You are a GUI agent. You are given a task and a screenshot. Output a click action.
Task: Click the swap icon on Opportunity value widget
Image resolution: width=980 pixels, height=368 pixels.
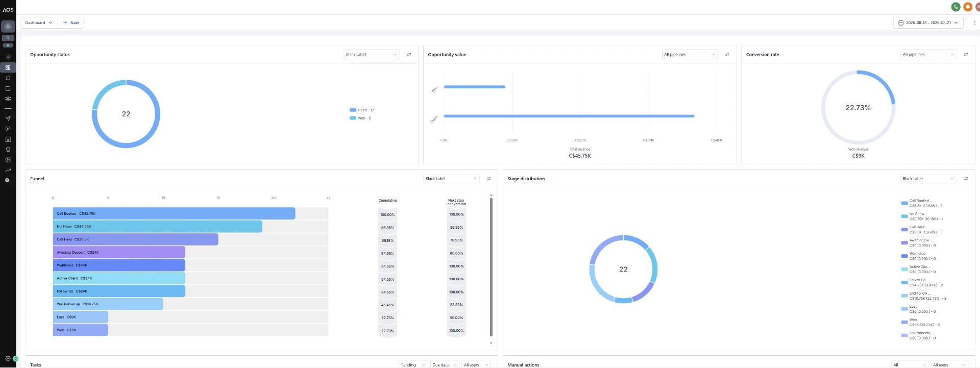tap(727, 55)
